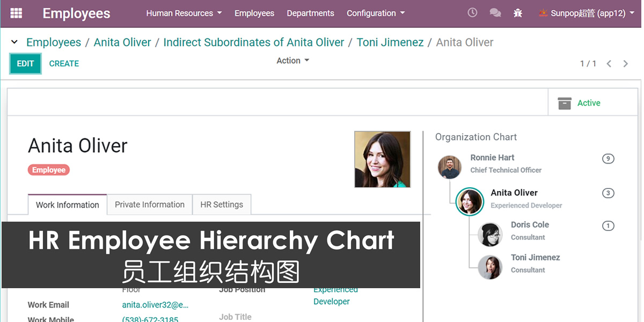The height and width of the screenshot is (322, 644).
Task: Open the Action dropdown
Action: pos(292,61)
